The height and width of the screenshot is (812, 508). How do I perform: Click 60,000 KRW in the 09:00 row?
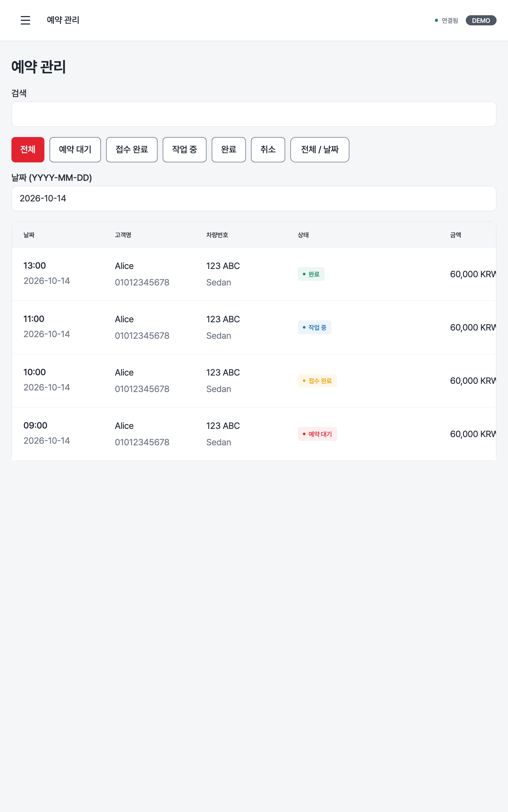[x=473, y=434]
